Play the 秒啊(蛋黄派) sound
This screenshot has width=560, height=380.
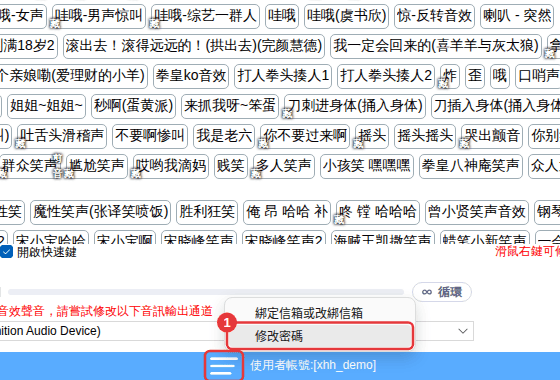[x=134, y=106]
